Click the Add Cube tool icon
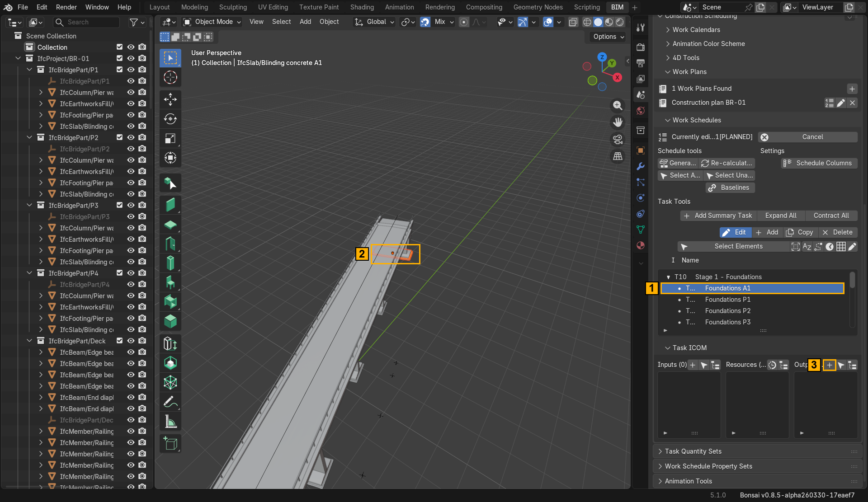The width and height of the screenshot is (868, 502). [x=170, y=443]
